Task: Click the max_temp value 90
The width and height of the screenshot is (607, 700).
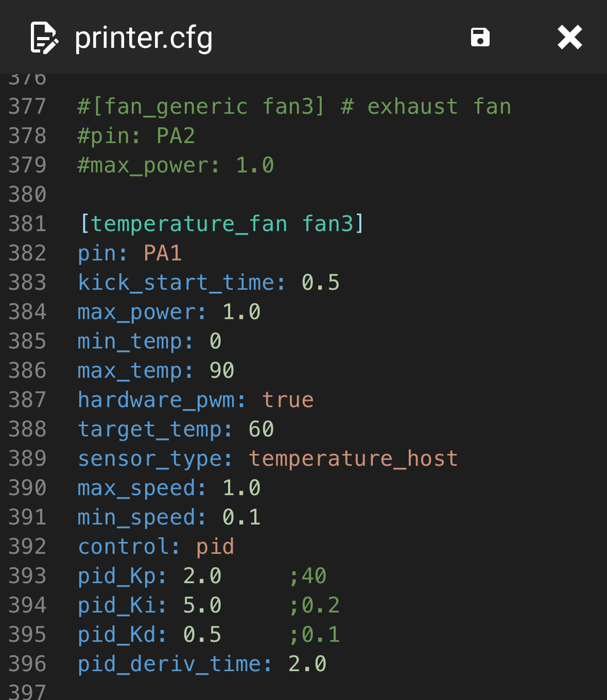Action: pyautogui.click(x=222, y=371)
